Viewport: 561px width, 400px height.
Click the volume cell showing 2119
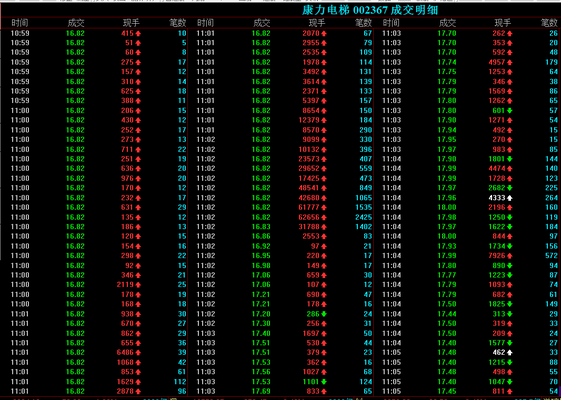(x=125, y=285)
